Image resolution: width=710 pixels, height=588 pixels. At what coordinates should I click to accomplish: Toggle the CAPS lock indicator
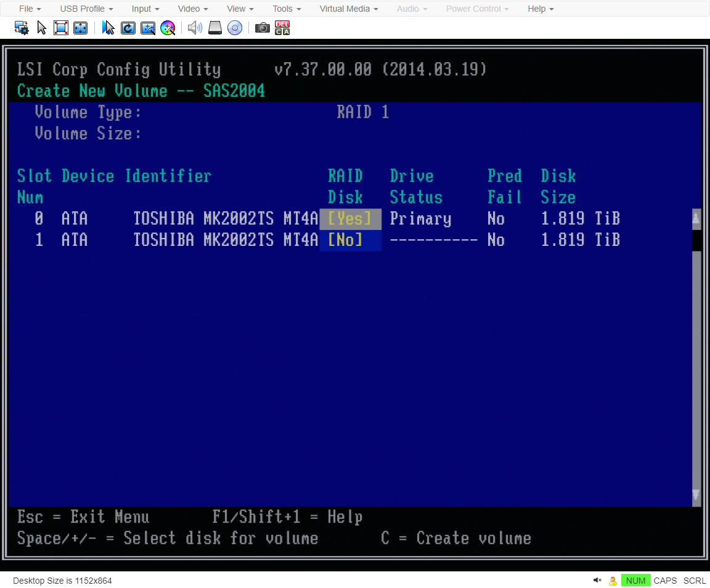click(665, 581)
